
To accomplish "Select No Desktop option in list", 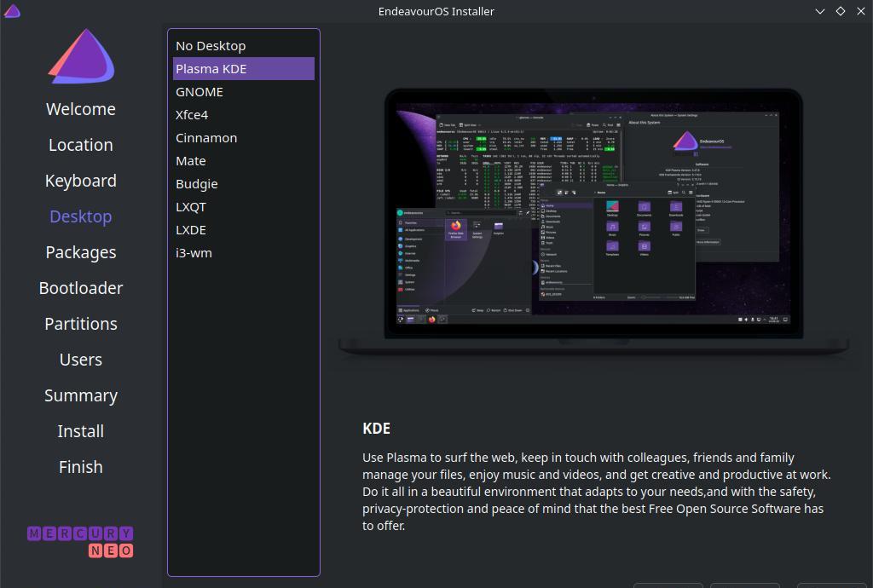I will [x=243, y=46].
